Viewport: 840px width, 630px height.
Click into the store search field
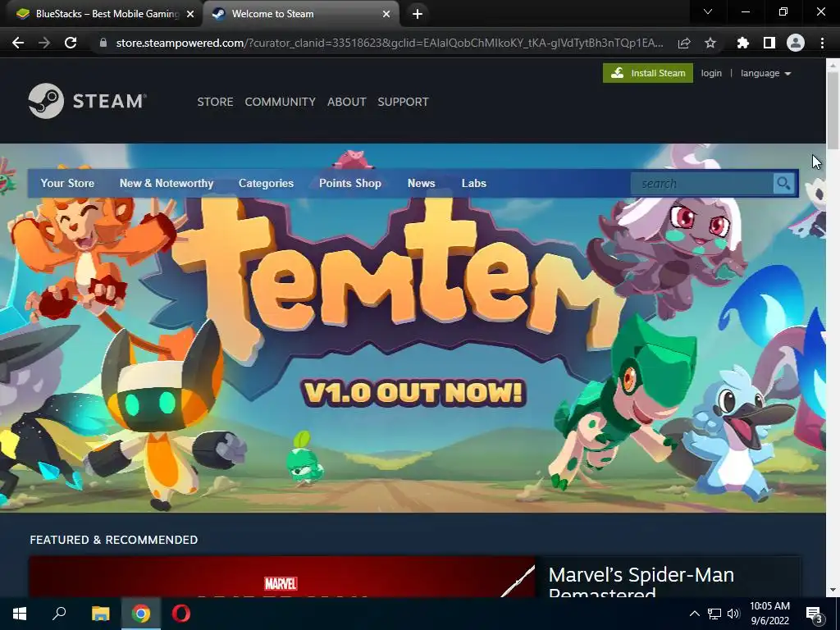[702, 183]
